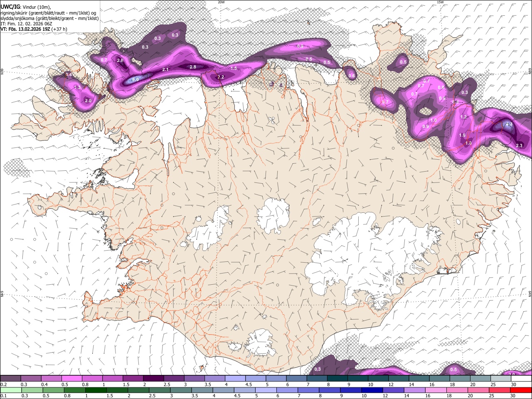Click the 2.1 precipitation value label

[165, 69]
